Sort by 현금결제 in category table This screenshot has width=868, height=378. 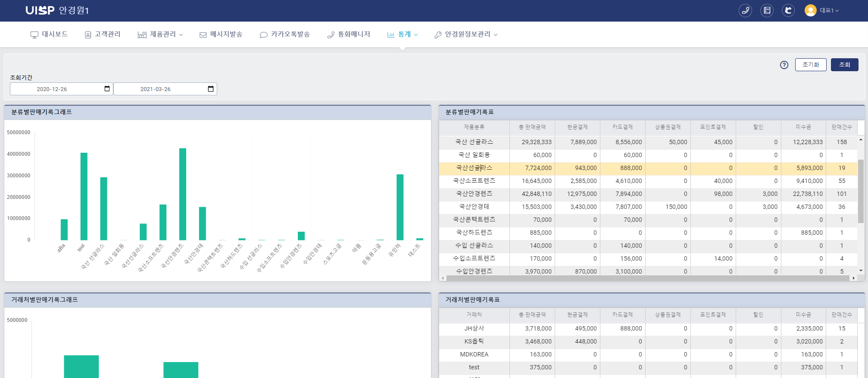pyautogui.click(x=578, y=127)
